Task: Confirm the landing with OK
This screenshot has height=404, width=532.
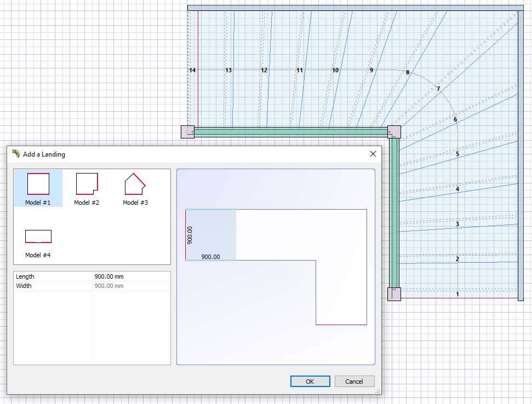Action: tap(310, 382)
